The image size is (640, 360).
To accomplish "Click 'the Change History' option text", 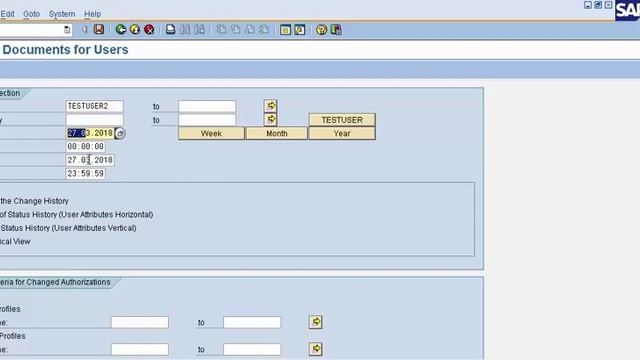I will 34,201.
